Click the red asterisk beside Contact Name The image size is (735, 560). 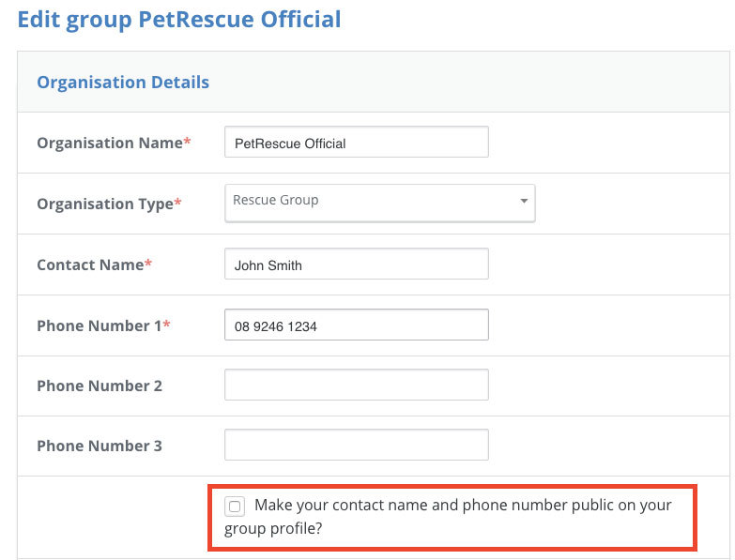coord(148,263)
